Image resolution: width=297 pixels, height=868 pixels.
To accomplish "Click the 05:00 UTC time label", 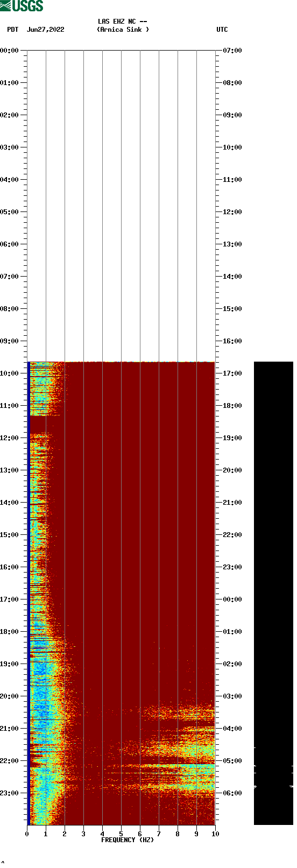I will [x=232, y=761].
